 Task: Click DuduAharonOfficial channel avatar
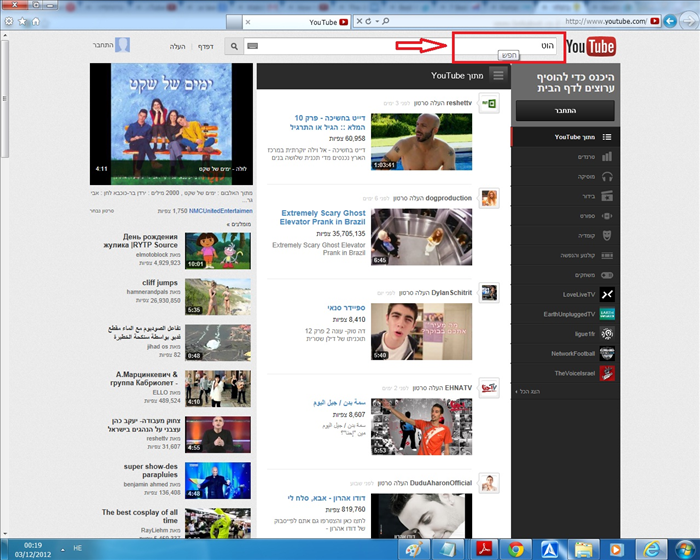point(489,483)
